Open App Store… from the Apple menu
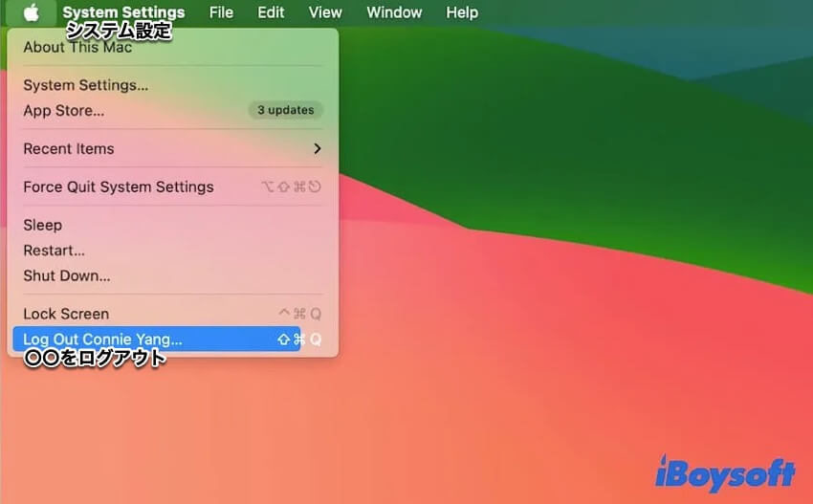 coord(64,110)
